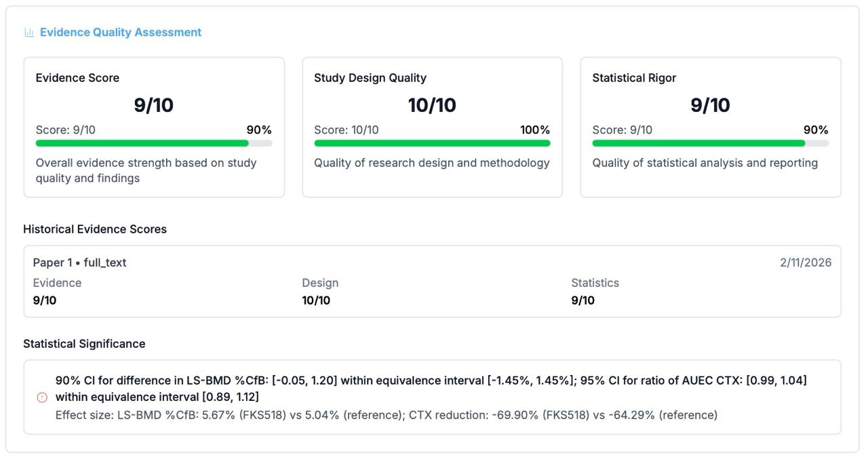Click the 90% label on Evidence Score
The width and height of the screenshot is (868, 464).
click(x=260, y=130)
